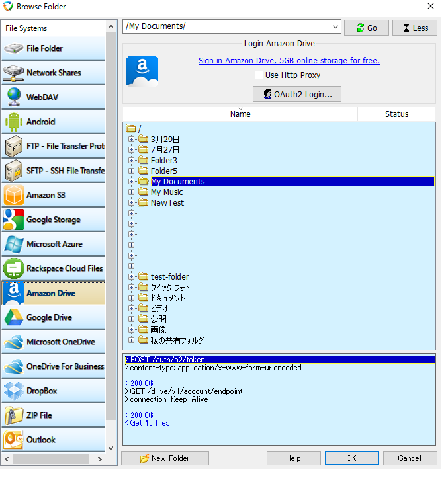Create a New Folder
The image size is (448, 480).
pos(165,458)
